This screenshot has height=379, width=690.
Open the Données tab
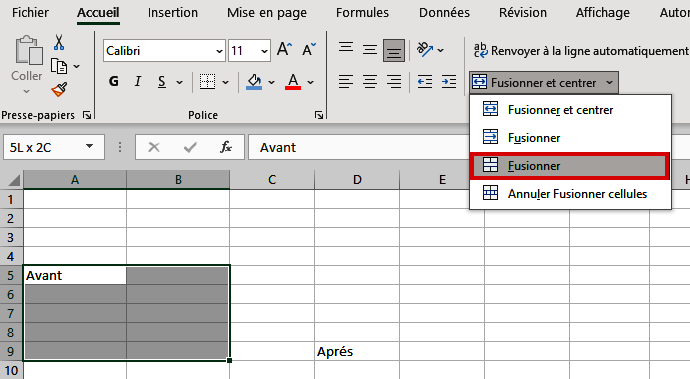(x=444, y=13)
